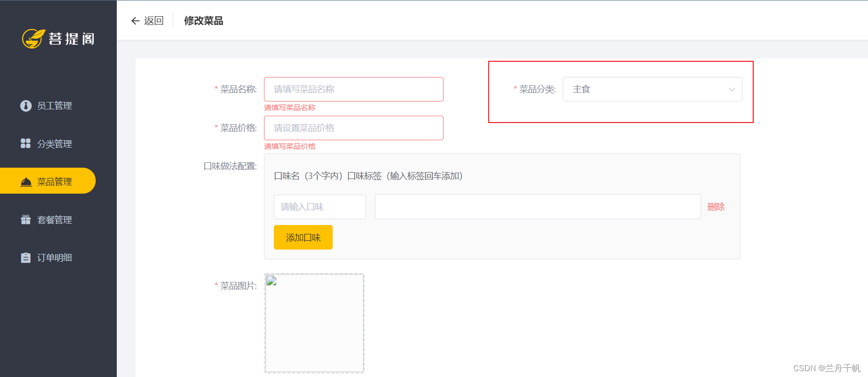Click the 修改菜品 page title
The image size is (868, 377).
[204, 21]
